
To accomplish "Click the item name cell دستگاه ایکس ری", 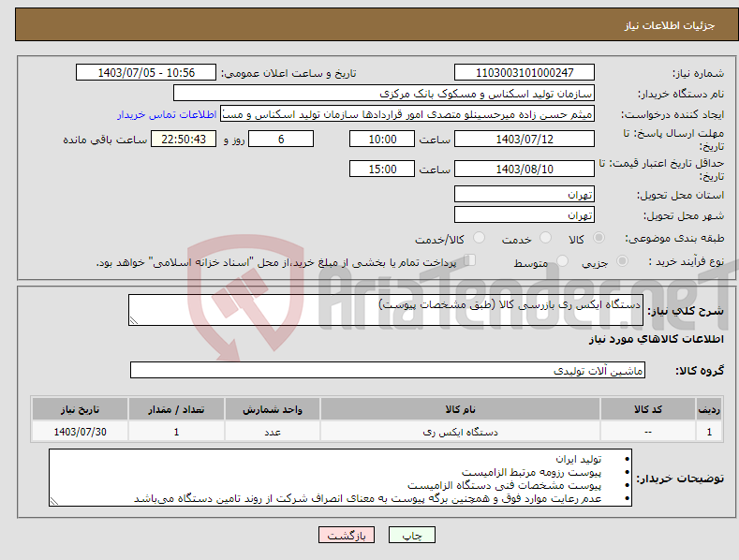I will coord(460,432).
